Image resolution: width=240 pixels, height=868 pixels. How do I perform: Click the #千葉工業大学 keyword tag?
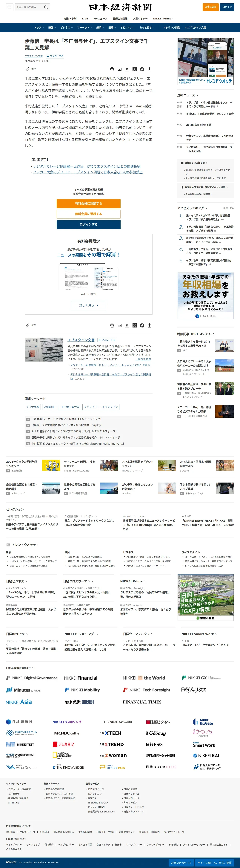coord(71,407)
